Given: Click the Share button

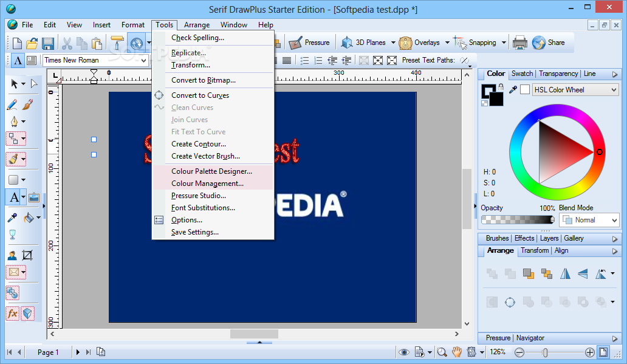Looking at the screenshot, I should pyautogui.click(x=549, y=43).
